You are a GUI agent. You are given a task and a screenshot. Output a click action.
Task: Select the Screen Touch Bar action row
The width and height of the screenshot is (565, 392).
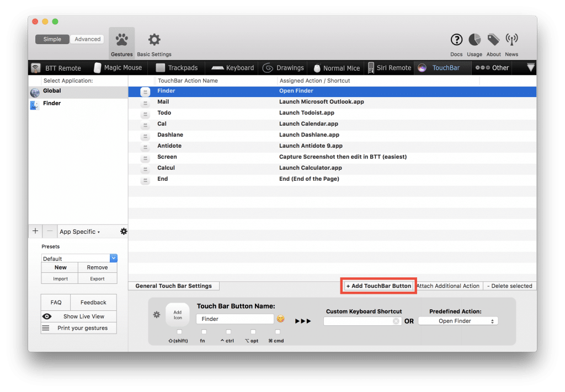[332, 157]
